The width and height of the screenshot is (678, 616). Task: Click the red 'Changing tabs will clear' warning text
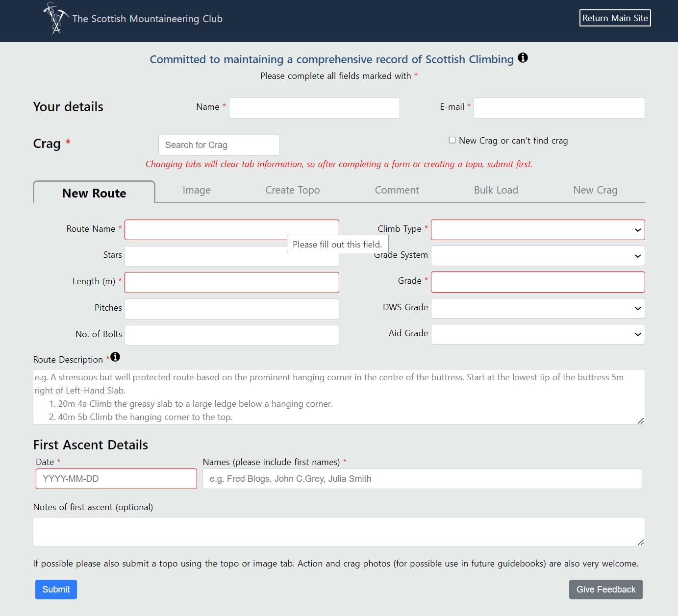pos(339,164)
